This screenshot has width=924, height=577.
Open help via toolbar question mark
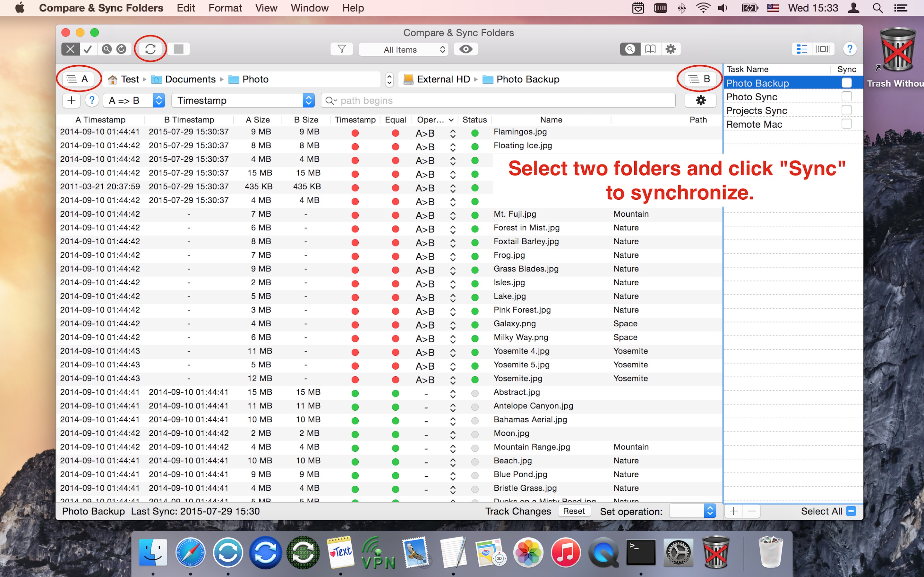point(849,49)
